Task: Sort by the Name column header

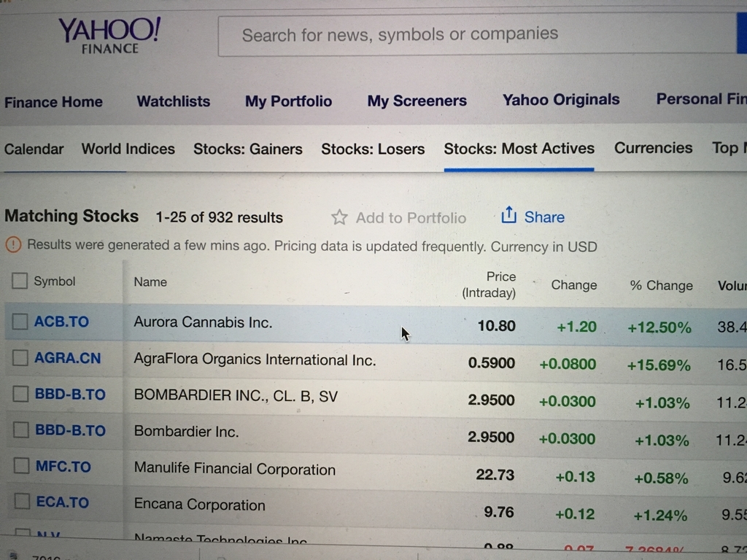Action: click(x=150, y=282)
